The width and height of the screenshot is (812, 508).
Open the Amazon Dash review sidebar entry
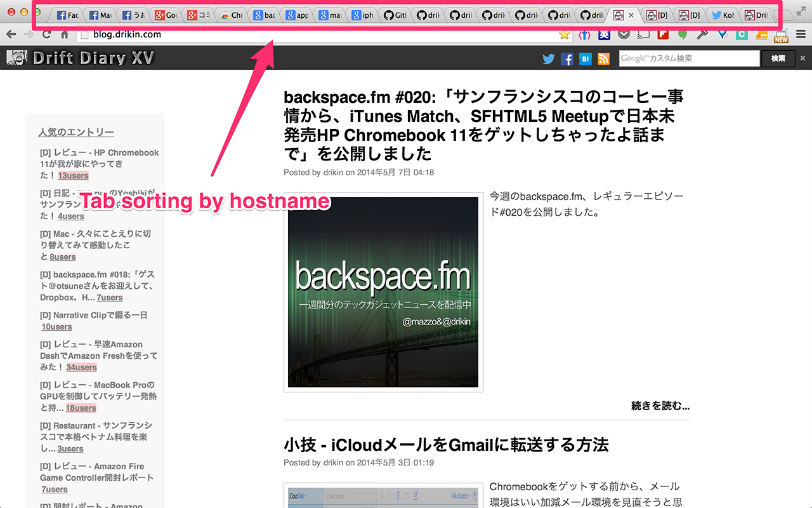coord(98,356)
